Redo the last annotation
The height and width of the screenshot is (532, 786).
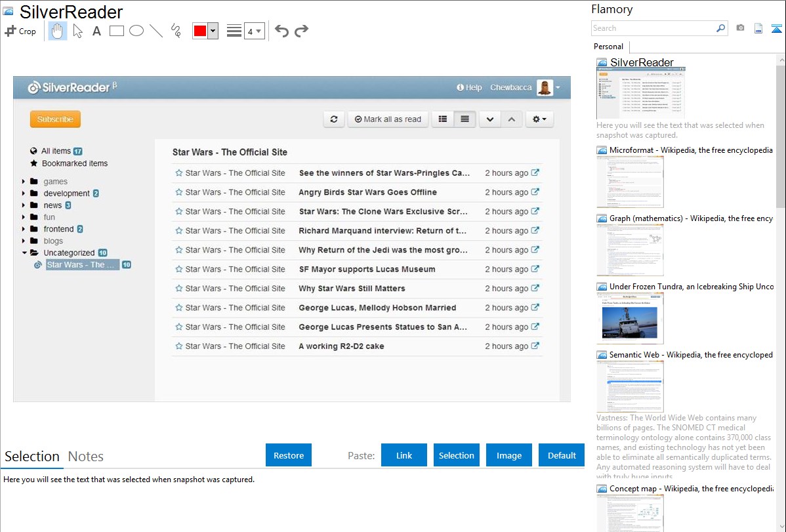(301, 31)
